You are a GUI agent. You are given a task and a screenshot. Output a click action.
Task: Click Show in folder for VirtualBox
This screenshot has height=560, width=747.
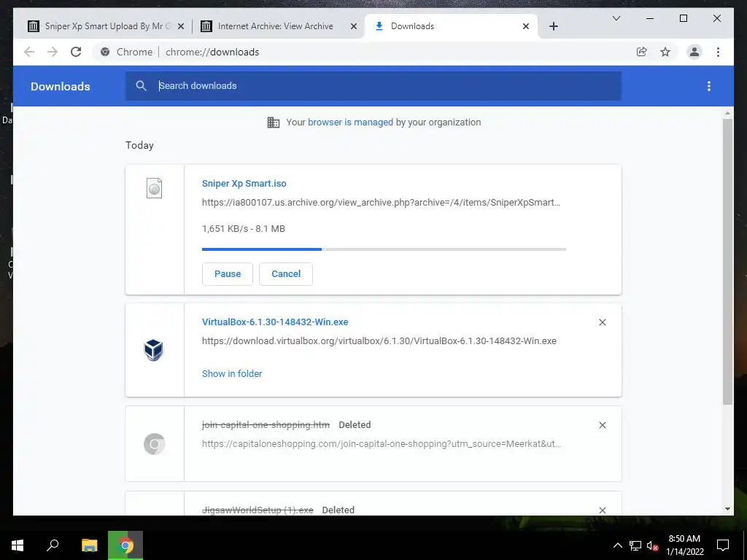click(x=232, y=374)
